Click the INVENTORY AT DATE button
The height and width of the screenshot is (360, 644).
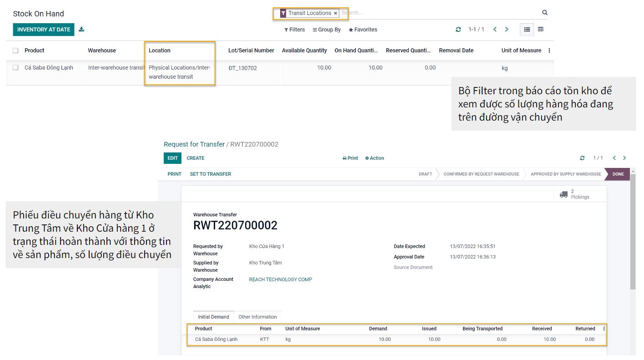pos(44,30)
